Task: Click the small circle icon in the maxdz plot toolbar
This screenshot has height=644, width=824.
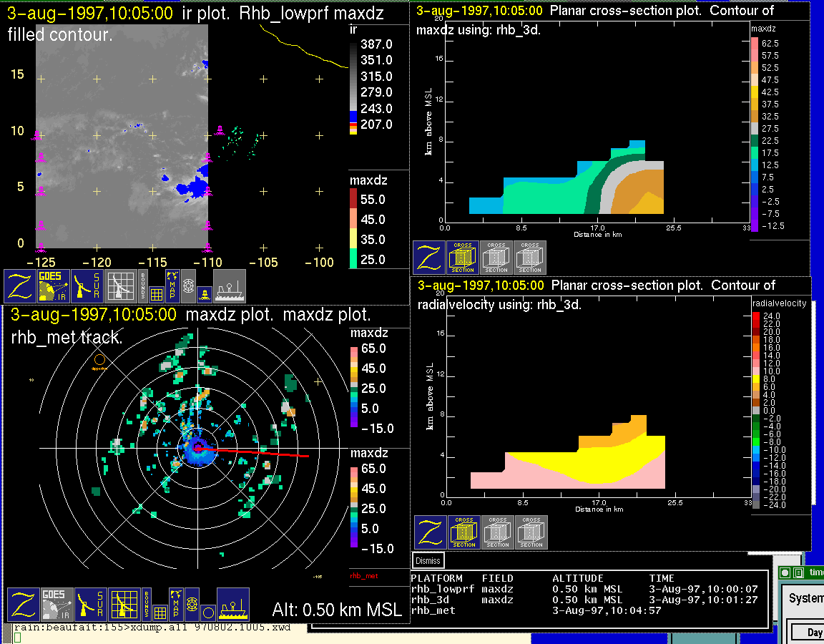Action: click(x=207, y=613)
